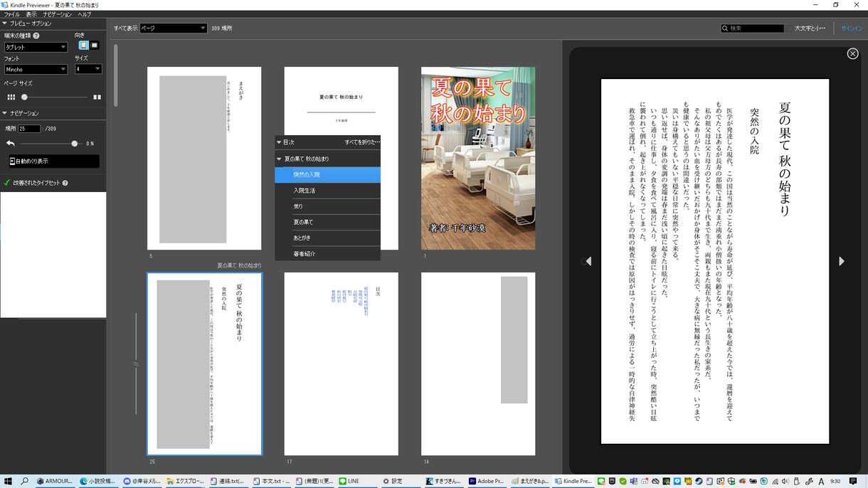Screen dimensions: 868x488
Task: Select まえがき page thumbnail 5
Action: [x=204, y=159]
